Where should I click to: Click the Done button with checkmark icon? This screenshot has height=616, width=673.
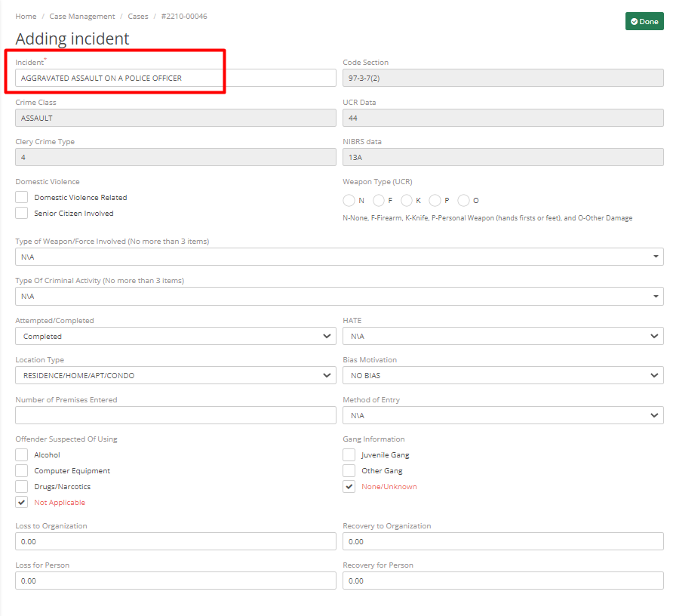pyautogui.click(x=644, y=21)
